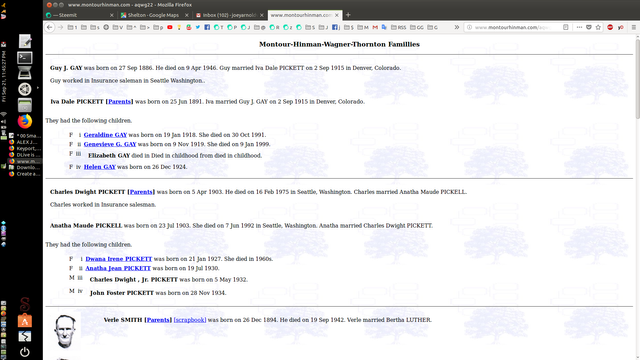Switch to the 'Downlo...' window entry
The width and height of the screenshot is (640, 360).
[x=25, y=167]
